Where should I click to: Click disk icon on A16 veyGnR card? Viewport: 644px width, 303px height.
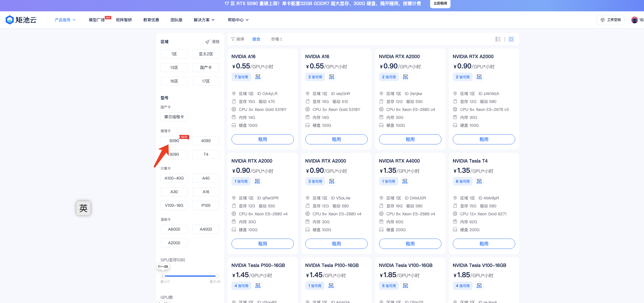(x=308, y=125)
